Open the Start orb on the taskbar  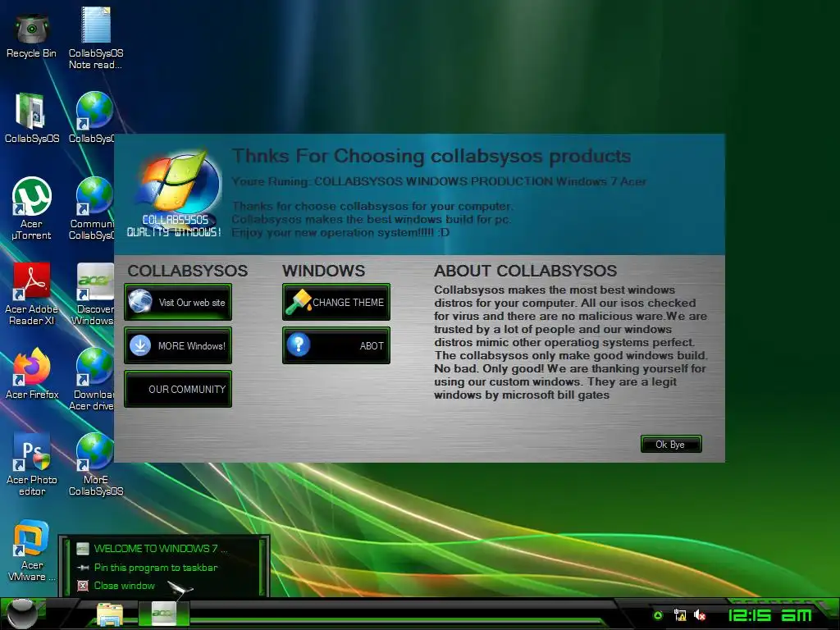[21, 614]
